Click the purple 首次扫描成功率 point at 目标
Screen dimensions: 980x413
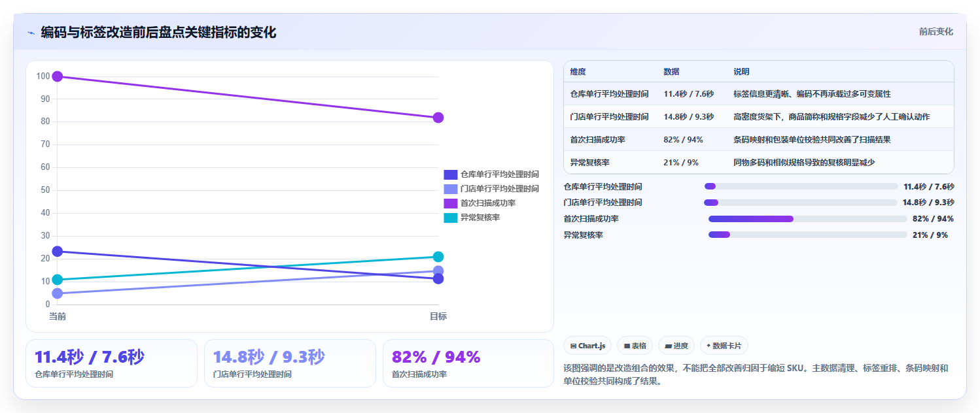coord(438,118)
